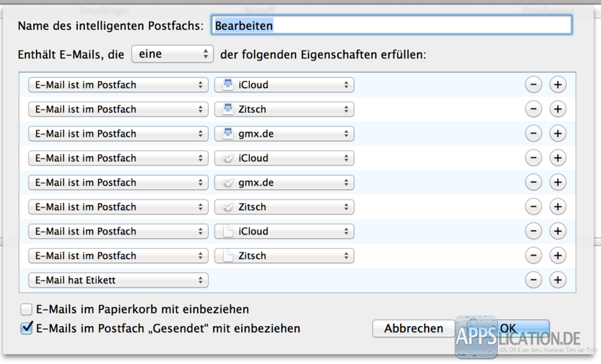Uncheck 'E-Mails im Postfach Gesendet mit einbeziehen'
601x364 pixels.
point(26,328)
